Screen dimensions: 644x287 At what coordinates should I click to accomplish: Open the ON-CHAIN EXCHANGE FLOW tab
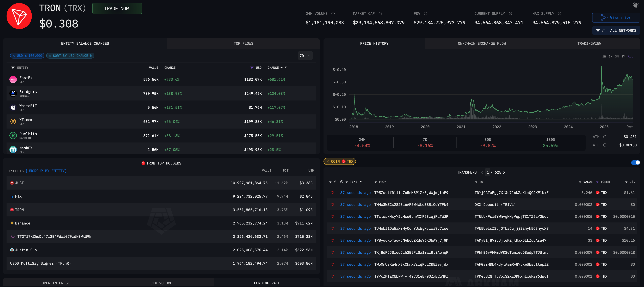point(481,44)
